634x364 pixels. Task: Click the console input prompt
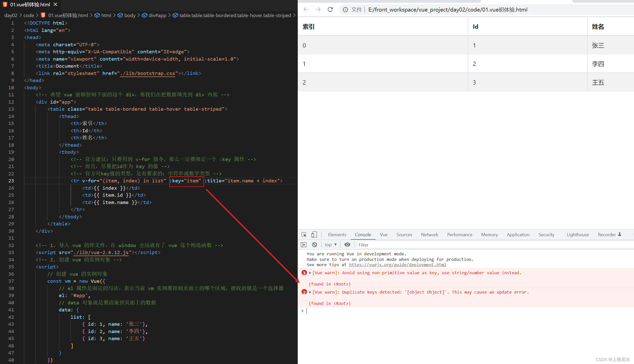coord(469,311)
